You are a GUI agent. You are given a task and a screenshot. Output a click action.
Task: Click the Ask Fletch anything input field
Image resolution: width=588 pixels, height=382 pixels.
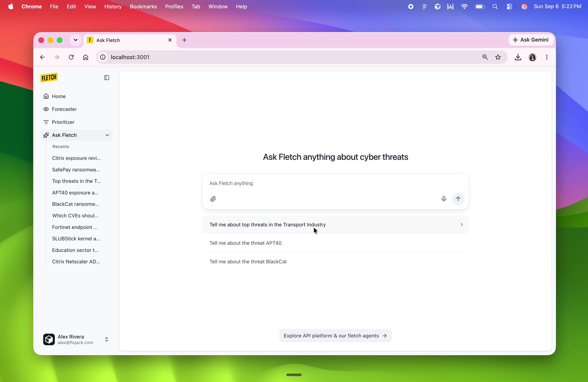335,183
